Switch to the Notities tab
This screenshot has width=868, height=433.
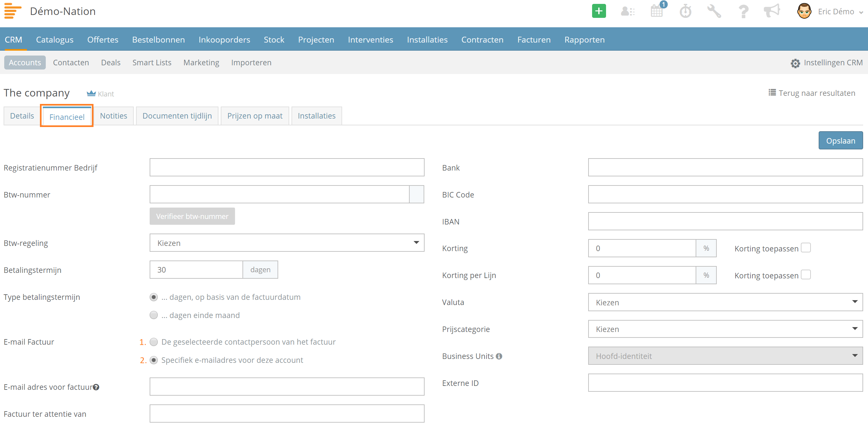click(x=114, y=116)
